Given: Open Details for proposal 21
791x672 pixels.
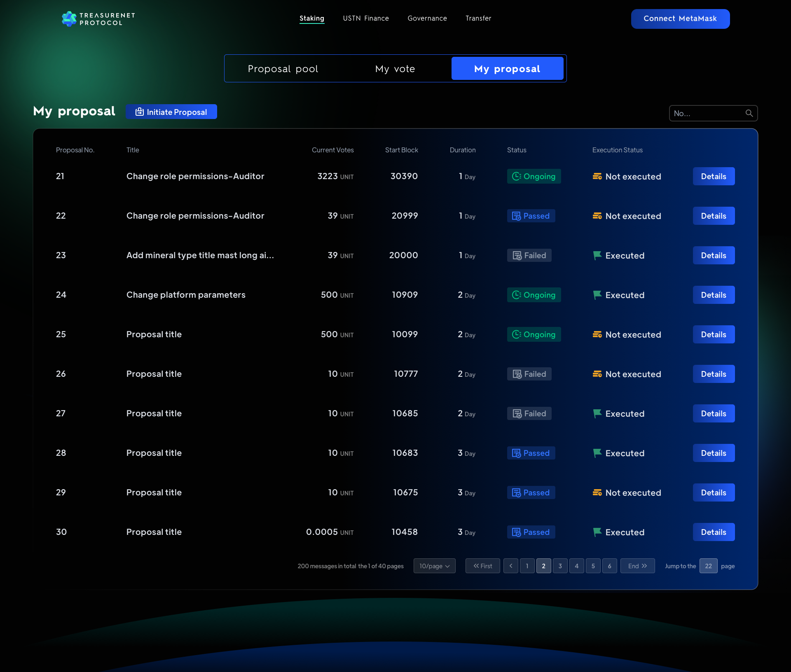Looking at the screenshot, I should (x=714, y=176).
